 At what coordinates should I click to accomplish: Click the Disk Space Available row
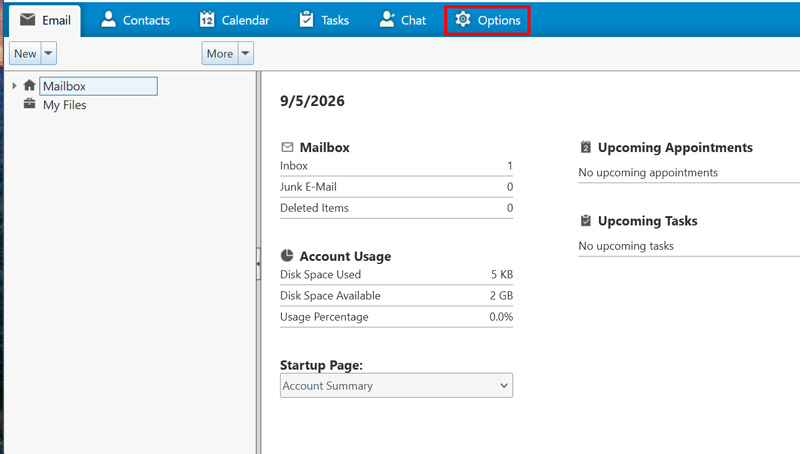pos(396,296)
